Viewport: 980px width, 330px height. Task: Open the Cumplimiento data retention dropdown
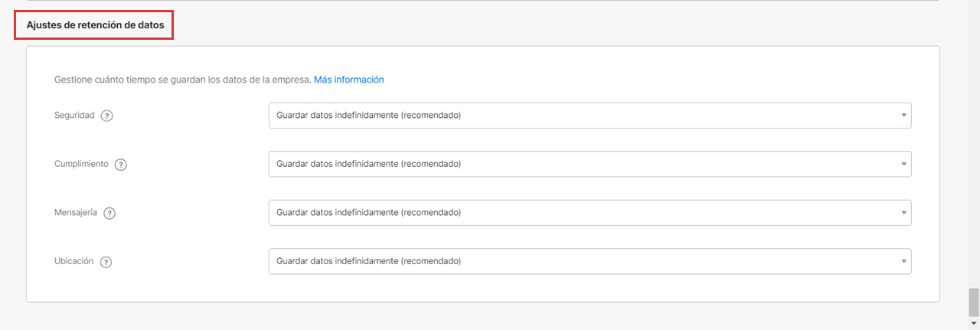click(590, 164)
